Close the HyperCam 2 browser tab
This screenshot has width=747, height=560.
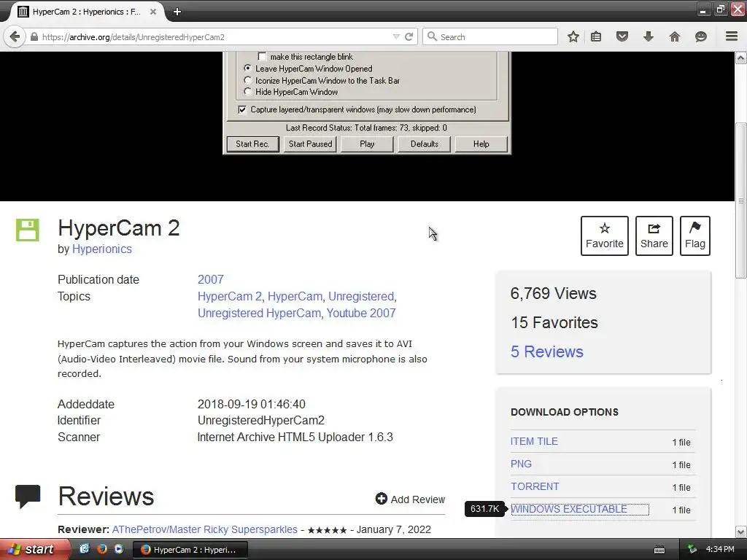click(x=153, y=12)
